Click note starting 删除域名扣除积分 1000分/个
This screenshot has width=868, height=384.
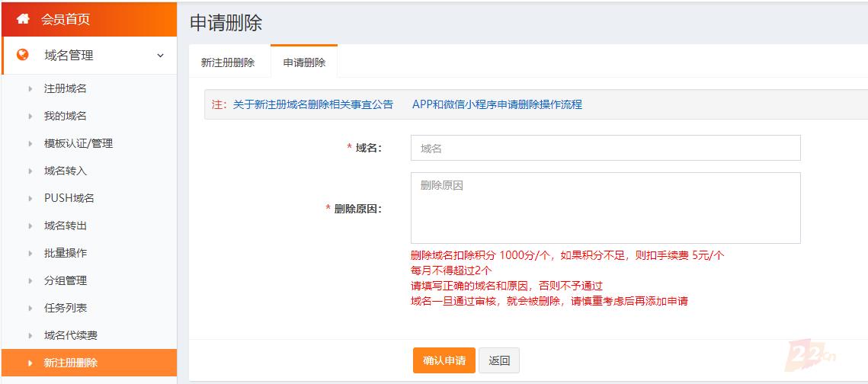coord(568,255)
